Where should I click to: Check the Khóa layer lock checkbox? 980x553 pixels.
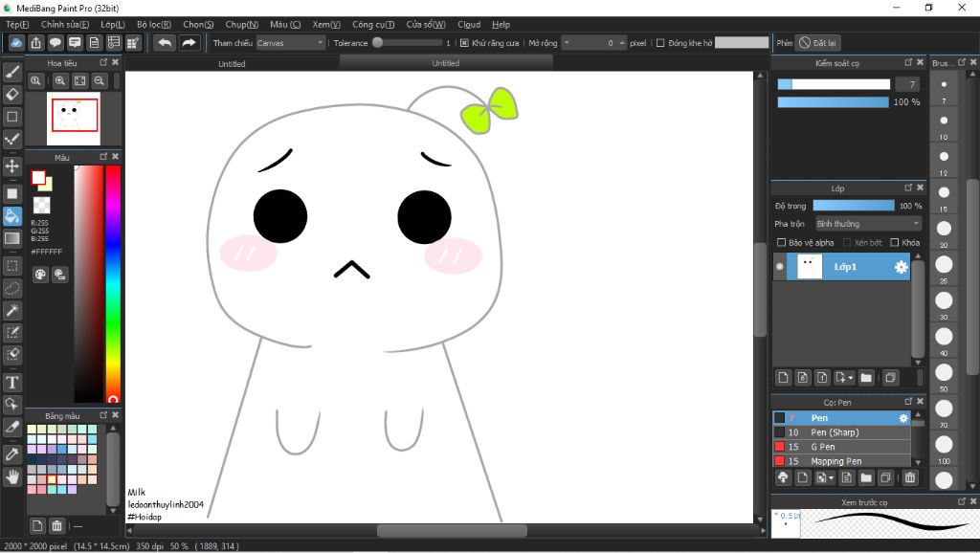[895, 242]
